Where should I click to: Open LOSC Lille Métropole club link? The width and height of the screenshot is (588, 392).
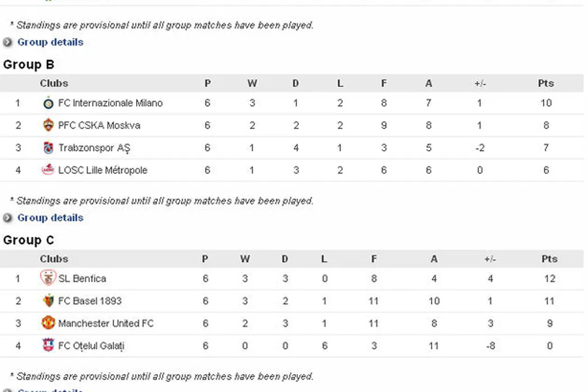coord(102,170)
